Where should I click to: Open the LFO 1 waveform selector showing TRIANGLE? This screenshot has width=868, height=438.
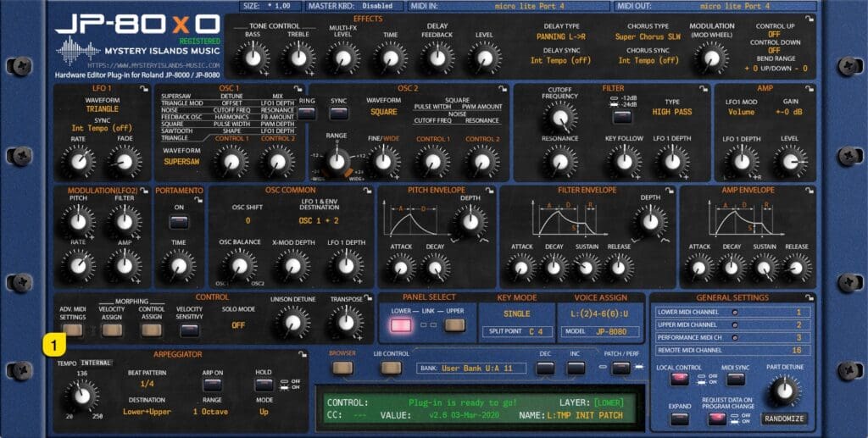click(x=102, y=109)
